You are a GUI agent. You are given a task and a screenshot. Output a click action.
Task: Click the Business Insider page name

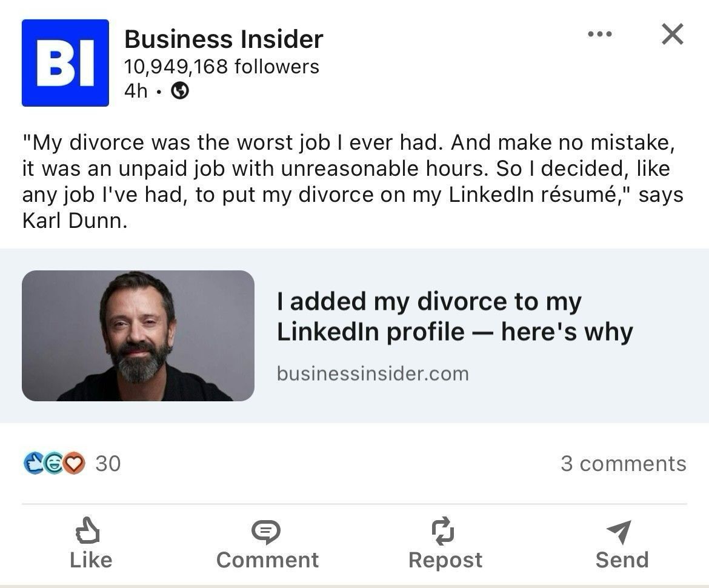(x=224, y=39)
